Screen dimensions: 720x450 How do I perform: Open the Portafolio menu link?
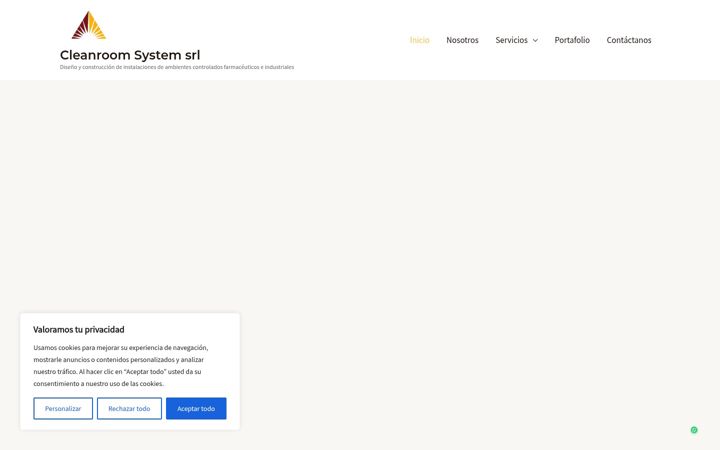[x=572, y=40]
